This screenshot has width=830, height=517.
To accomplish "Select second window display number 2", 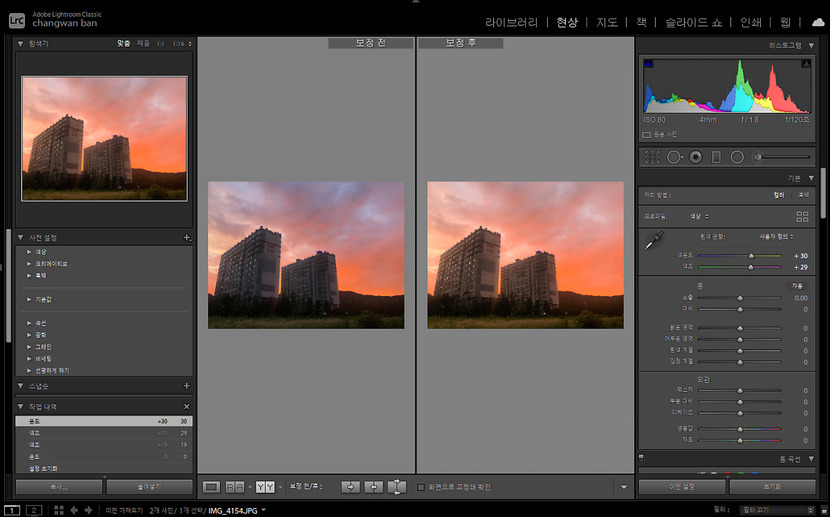I will click(x=34, y=511).
